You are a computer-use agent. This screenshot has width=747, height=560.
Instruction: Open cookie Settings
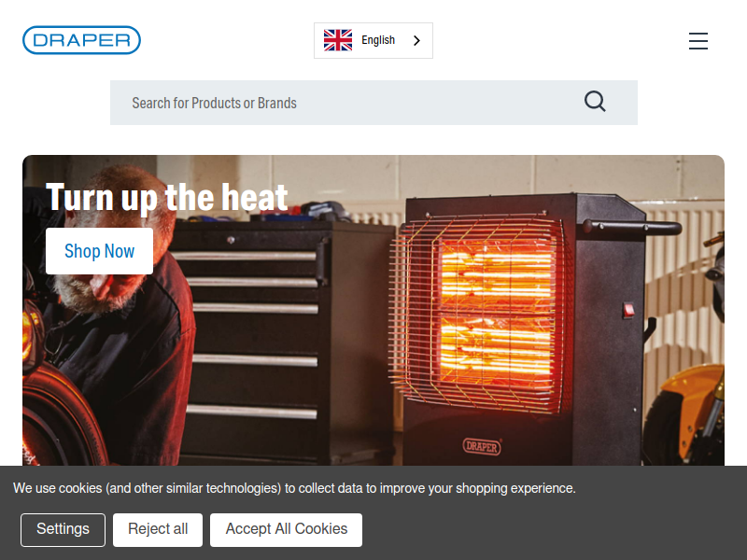tap(63, 529)
